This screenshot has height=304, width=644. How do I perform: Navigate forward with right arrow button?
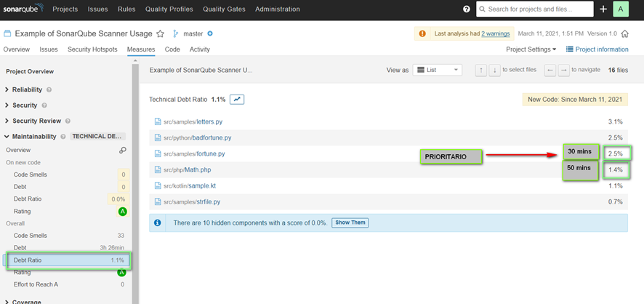(x=564, y=71)
